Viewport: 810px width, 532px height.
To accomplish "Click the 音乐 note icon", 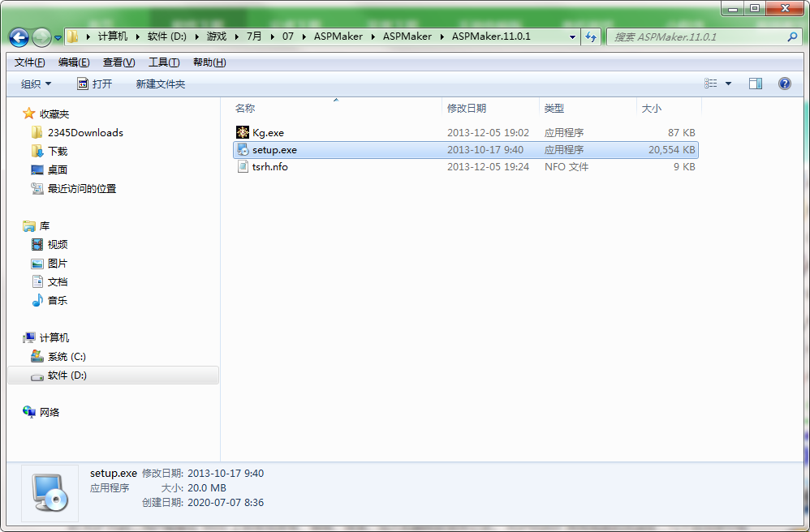I will coord(37,300).
